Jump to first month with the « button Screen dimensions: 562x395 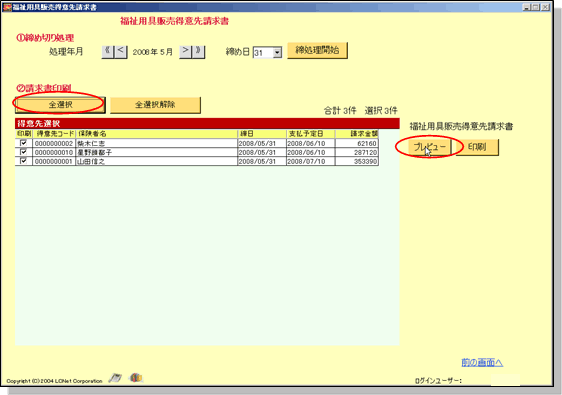tap(107, 52)
